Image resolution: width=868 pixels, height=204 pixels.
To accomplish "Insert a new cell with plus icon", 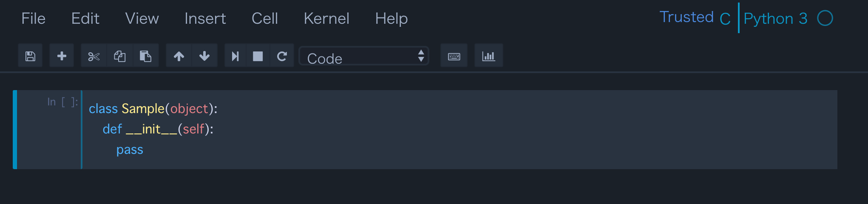I will point(62,56).
